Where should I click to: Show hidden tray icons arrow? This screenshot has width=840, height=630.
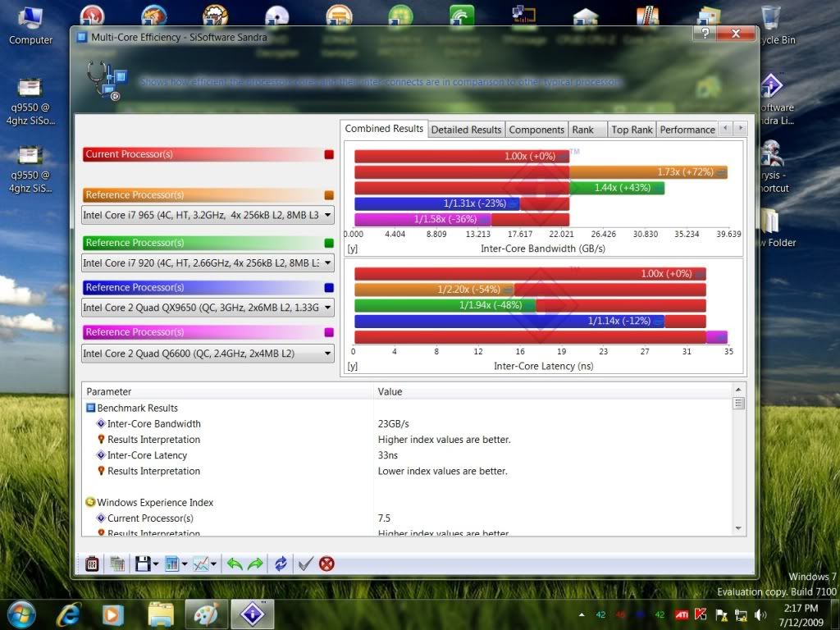pos(582,615)
